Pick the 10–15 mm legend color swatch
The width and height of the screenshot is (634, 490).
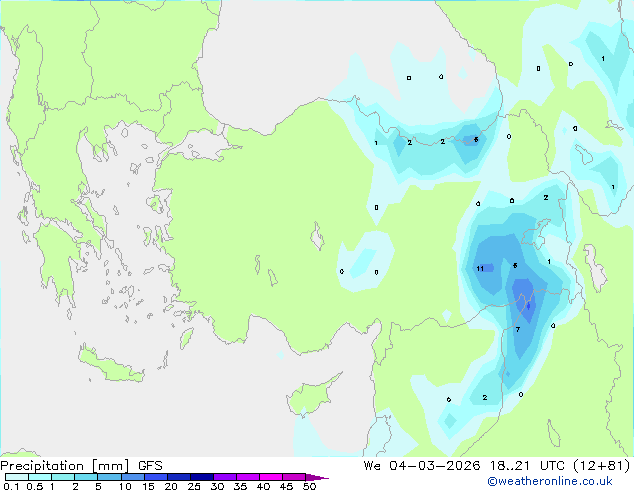pos(133,477)
